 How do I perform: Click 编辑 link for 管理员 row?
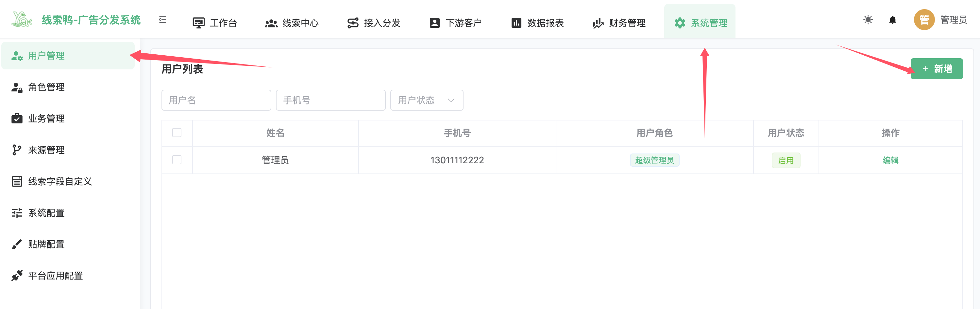(x=890, y=160)
